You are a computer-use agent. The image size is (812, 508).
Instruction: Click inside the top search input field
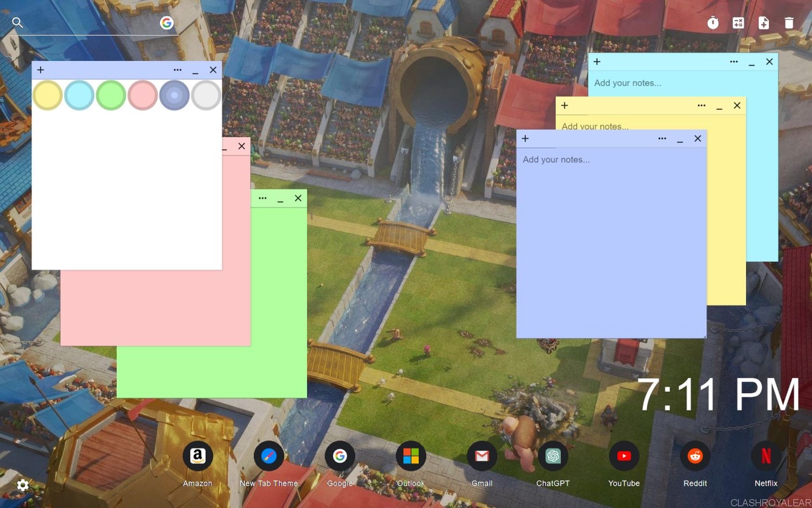coord(91,23)
